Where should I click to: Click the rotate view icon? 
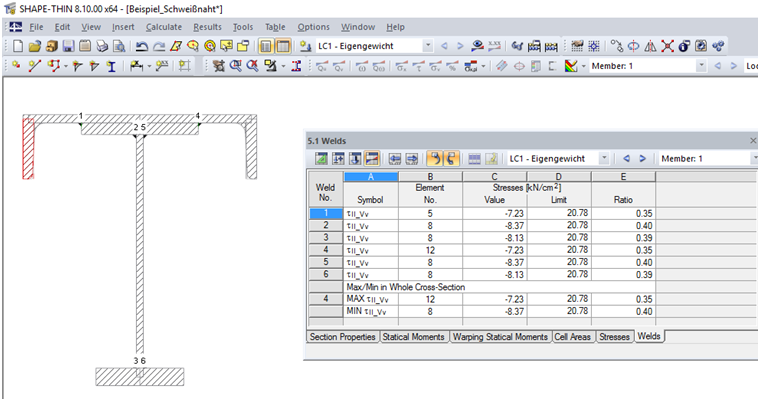[x=633, y=46]
